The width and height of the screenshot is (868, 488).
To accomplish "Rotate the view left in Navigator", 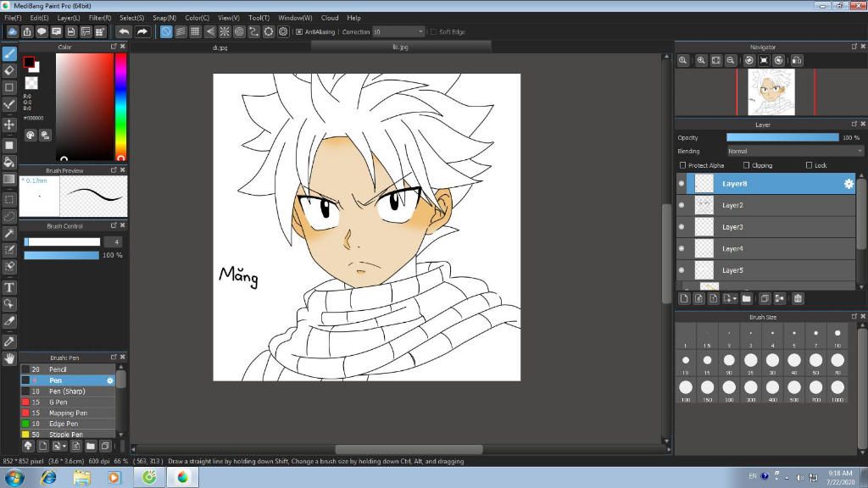I will (x=749, y=60).
